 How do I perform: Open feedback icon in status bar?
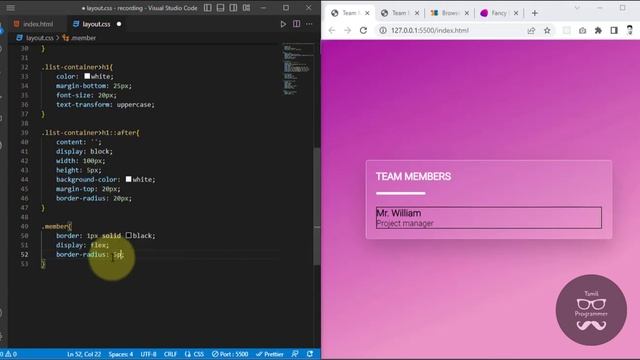(x=295, y=354)
